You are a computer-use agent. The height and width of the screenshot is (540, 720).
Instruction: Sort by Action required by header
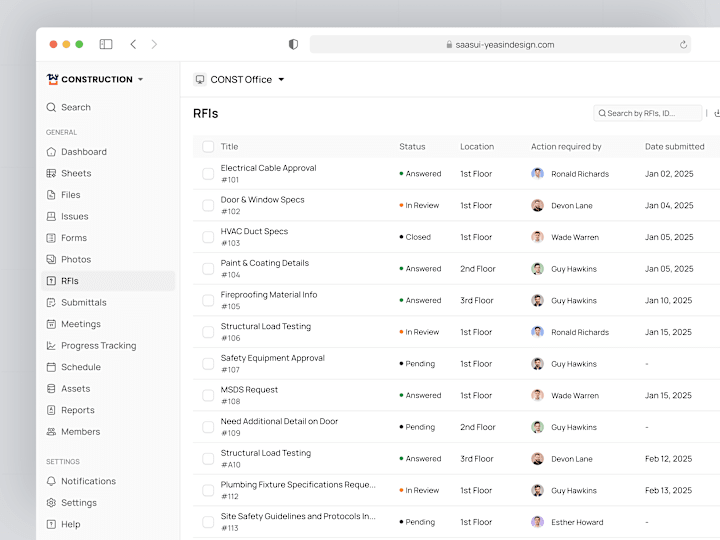[x=566, y=146]
